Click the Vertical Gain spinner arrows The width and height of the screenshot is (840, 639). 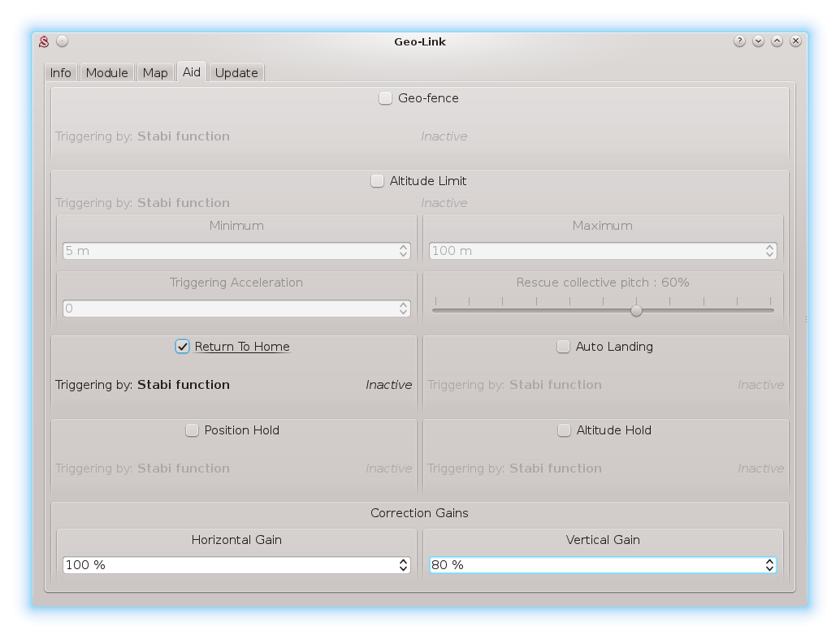[x=769, y=565]
